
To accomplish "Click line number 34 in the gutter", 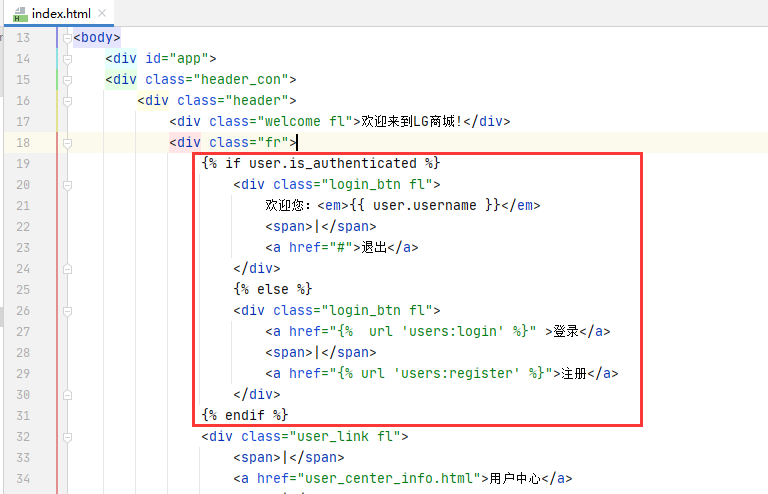I will click(x=23, y=478).
